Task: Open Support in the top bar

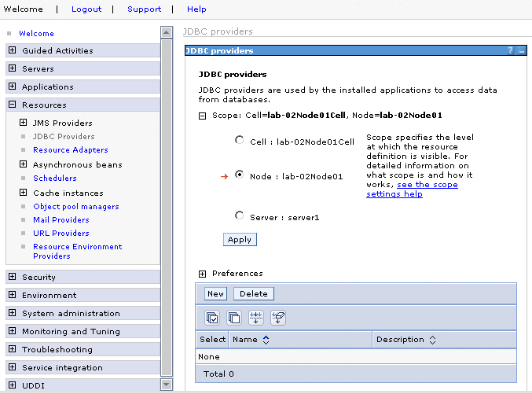Action: point(144,9)
